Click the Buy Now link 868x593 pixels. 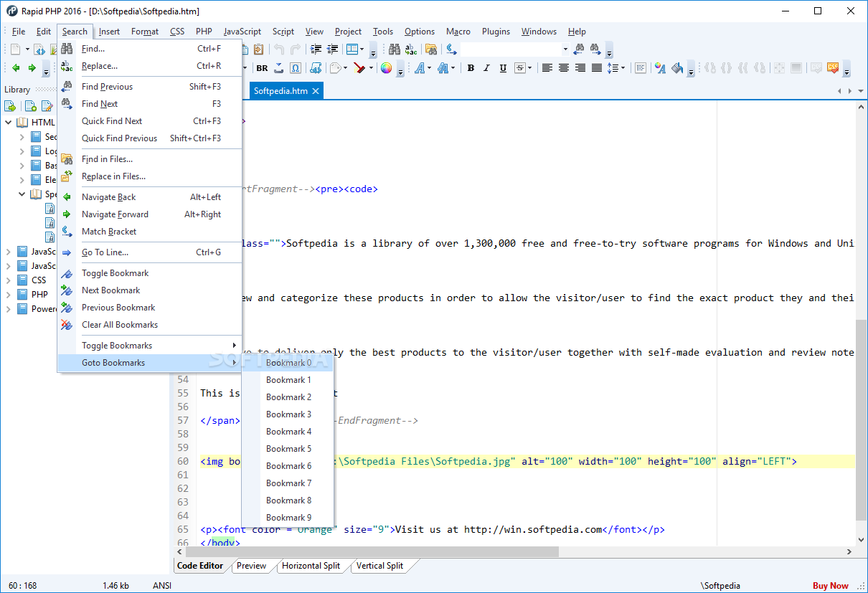(x=830, y=586)
